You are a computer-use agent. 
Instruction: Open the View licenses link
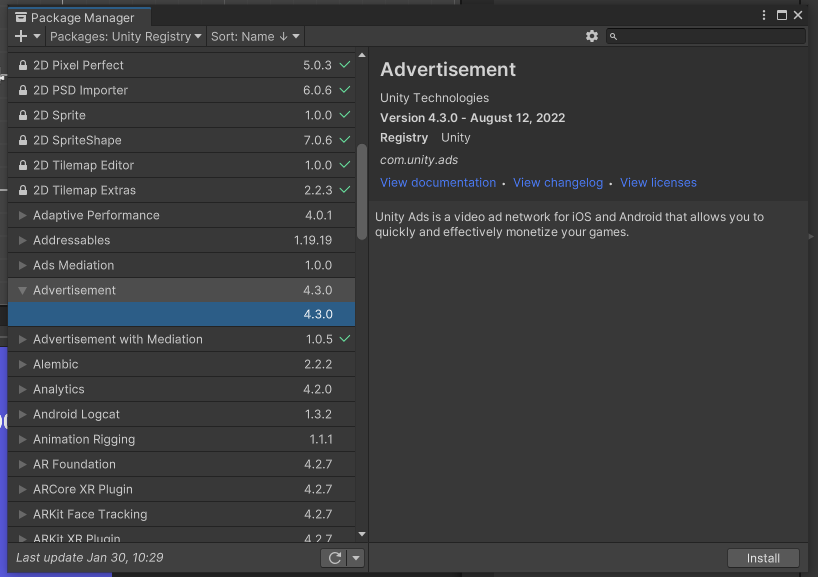658,183
